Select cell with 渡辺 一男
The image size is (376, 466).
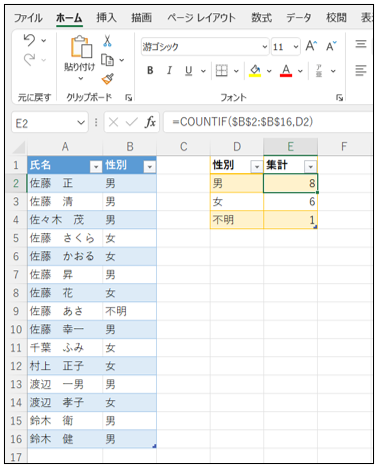pos(65,384)
